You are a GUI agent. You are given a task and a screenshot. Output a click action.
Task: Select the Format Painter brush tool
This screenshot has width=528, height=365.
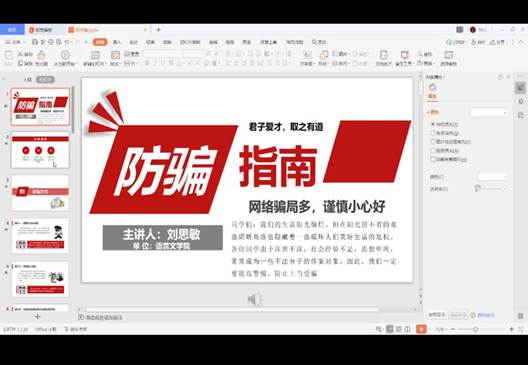click(41, 55)
